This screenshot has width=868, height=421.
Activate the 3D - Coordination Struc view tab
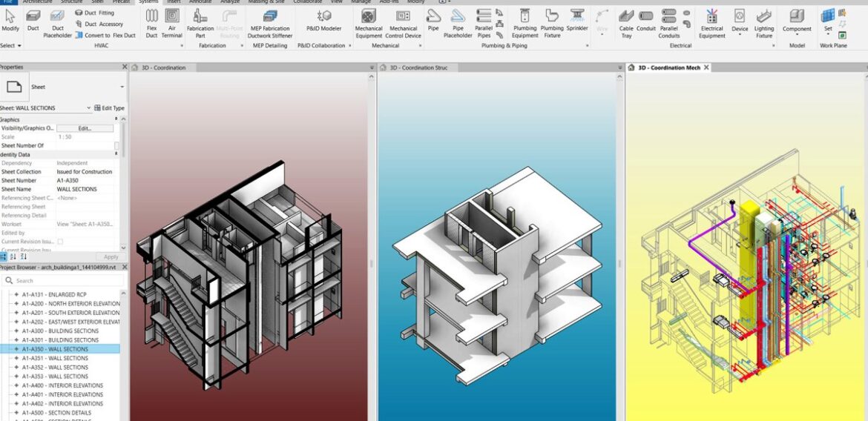(x=418, y=67)
